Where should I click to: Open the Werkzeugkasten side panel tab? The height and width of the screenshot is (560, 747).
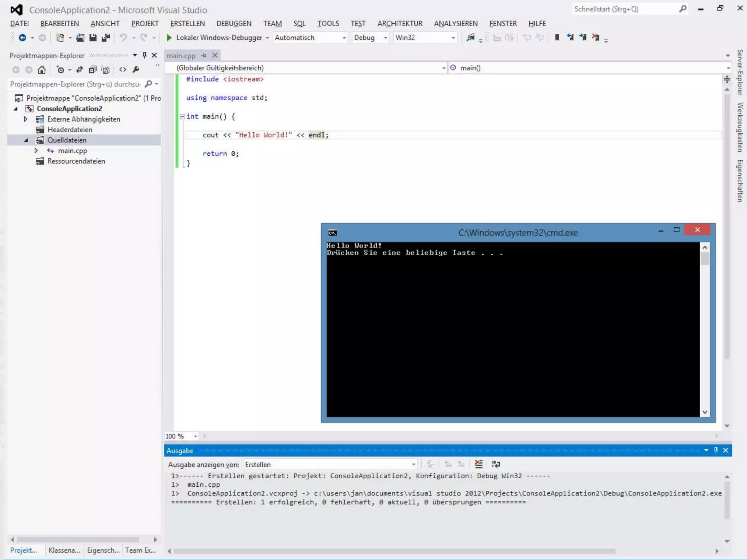click(740, 127)
